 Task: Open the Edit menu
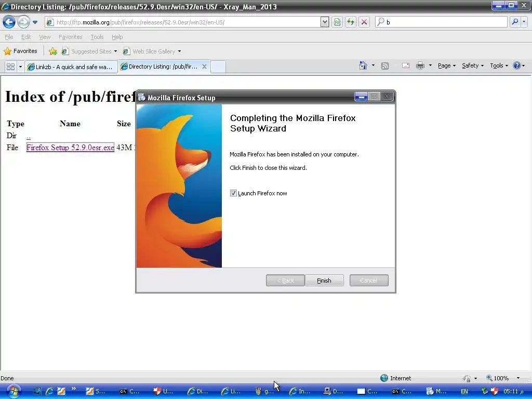pyautogui.click(x=26, y=37)
